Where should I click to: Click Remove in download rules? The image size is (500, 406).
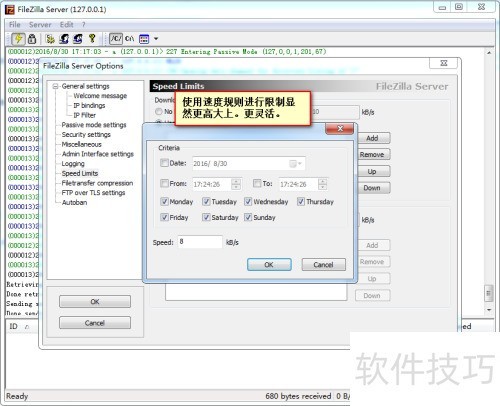point(373,155)
